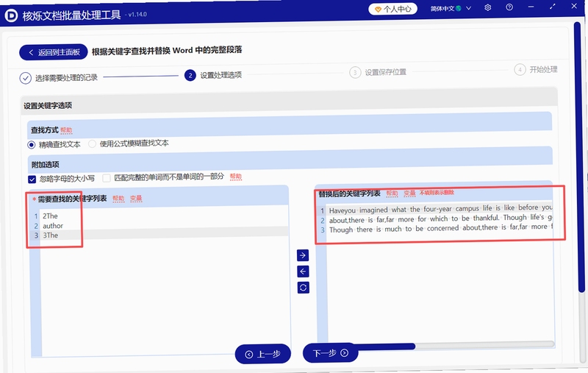Select 精确查找文本 radio button
This screenshot has width=588, height=373.
click(32, 145)
